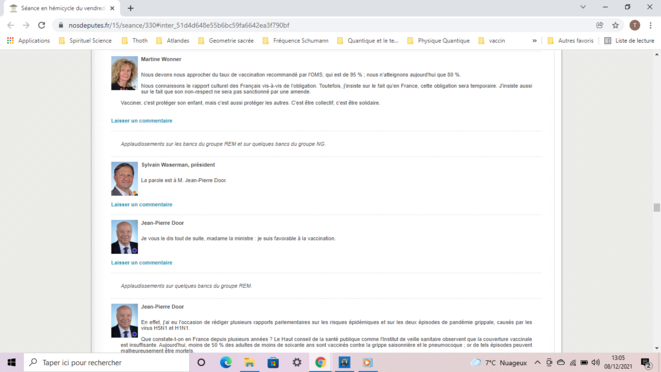Click Martine Wonner's portrait thumbnail

pos(124,73)
